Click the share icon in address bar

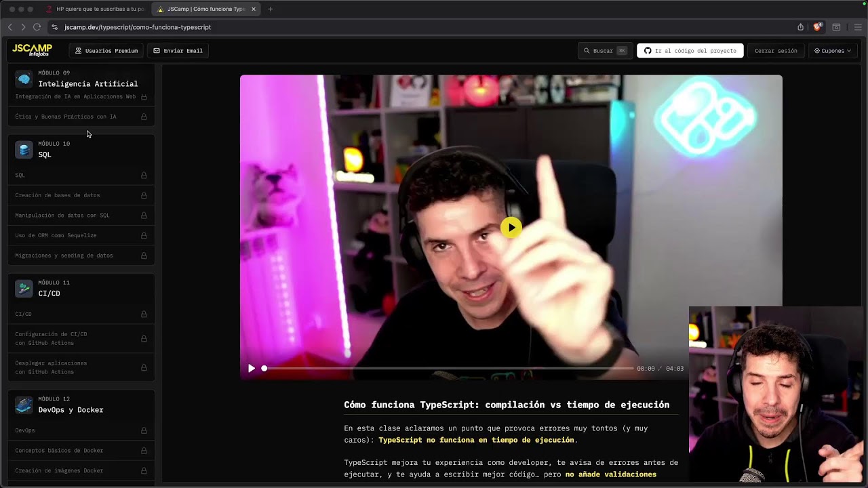[x=801, y=27]
